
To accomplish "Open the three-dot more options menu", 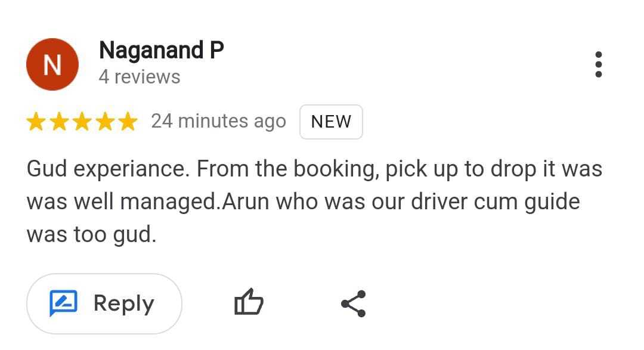I will pos(598,64).
